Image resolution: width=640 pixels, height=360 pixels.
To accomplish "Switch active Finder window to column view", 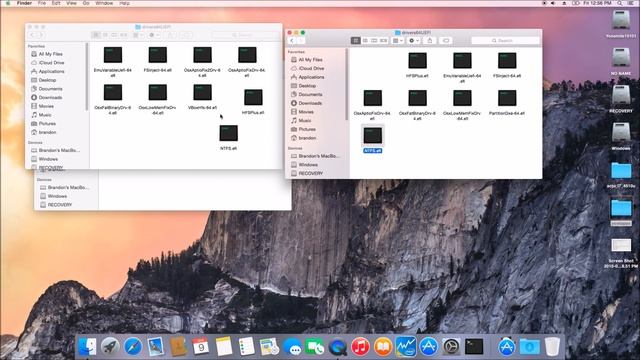I will [x=374, y=40].
